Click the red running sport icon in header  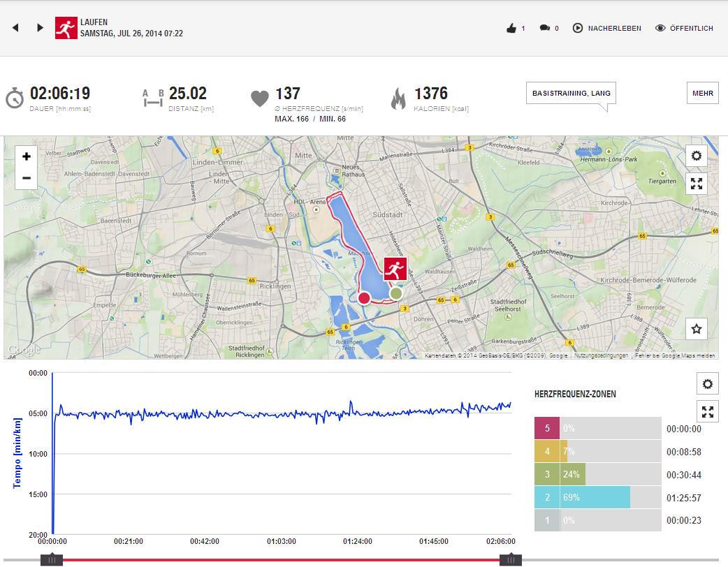[66, 28]
